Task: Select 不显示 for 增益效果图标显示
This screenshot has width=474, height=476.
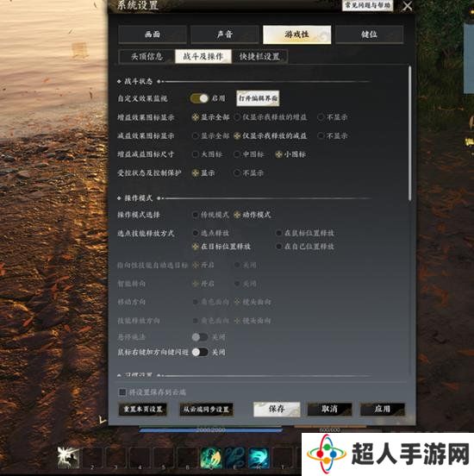Action: 333,117
